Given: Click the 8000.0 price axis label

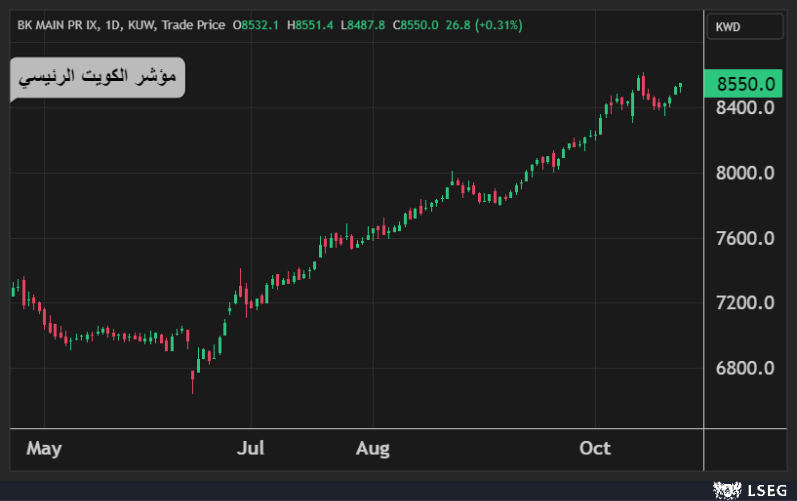Looking at the screenshot, I should (x=746, y=173).
